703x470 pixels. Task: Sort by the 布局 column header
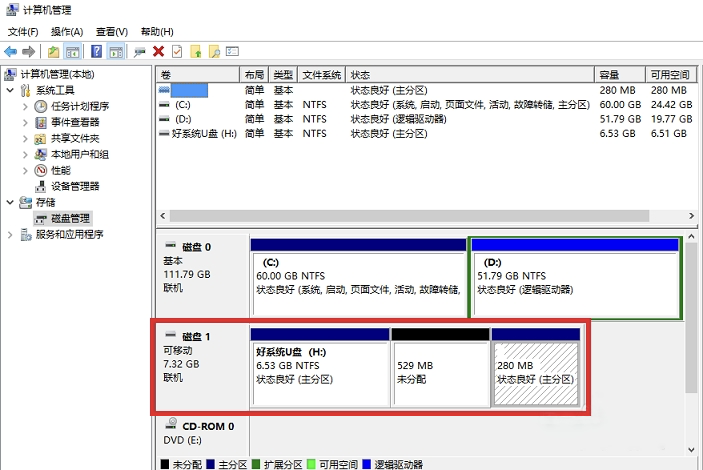click(254, 75)
